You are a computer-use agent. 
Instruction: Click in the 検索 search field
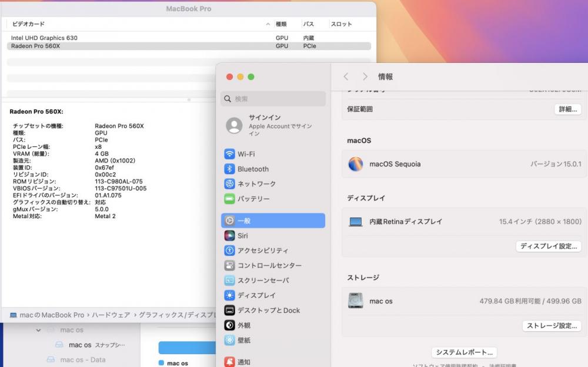tap(273, 99)
